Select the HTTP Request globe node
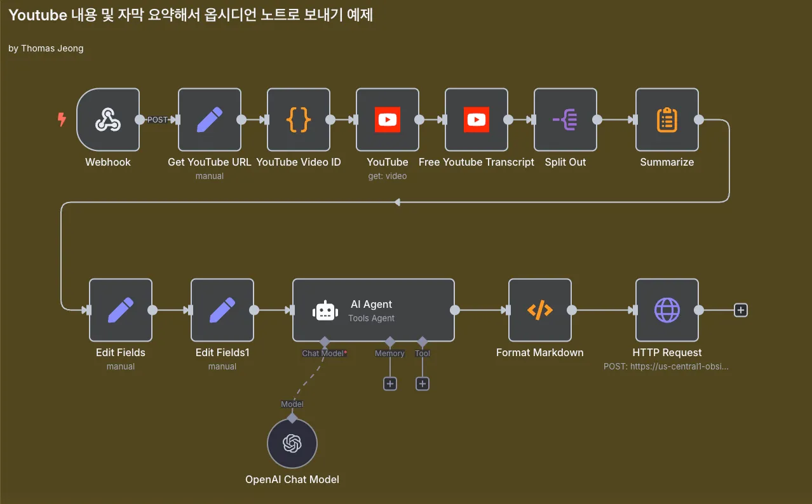Viewport: 812px width, 504px height. [x=667, y=310]
